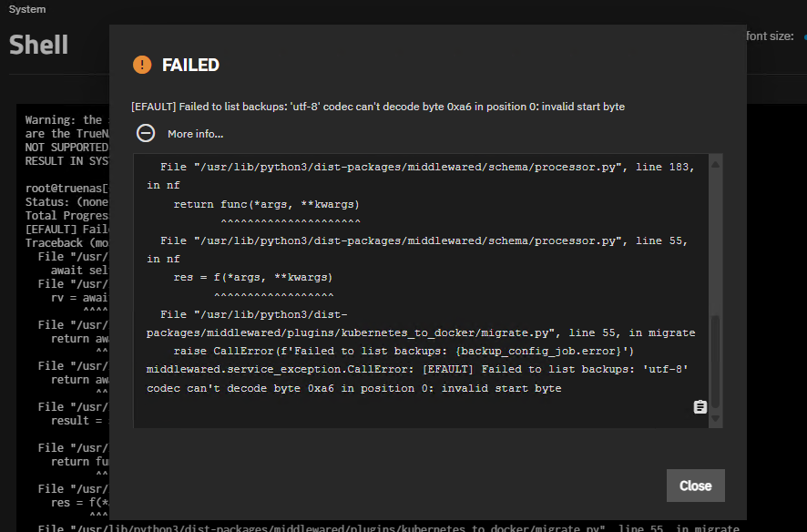807x532 pixels.
Task: Click the traceback scrollbar thumb
Action: (716, 364)
